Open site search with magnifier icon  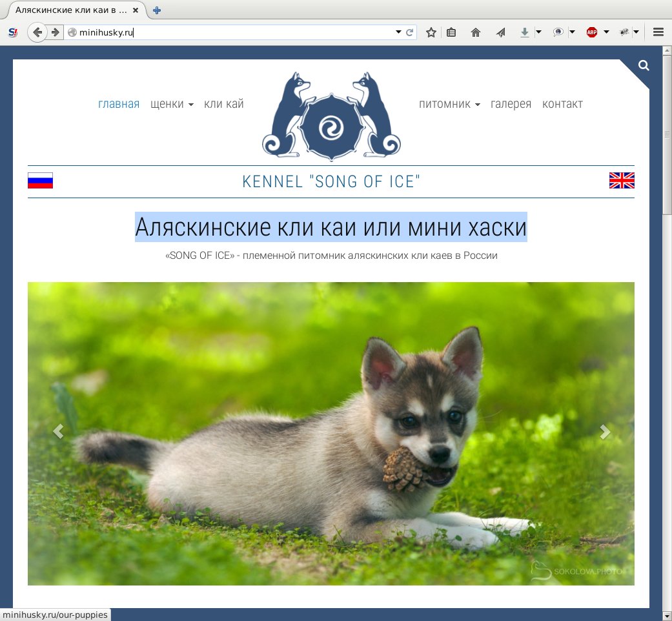tap(644, 66)
